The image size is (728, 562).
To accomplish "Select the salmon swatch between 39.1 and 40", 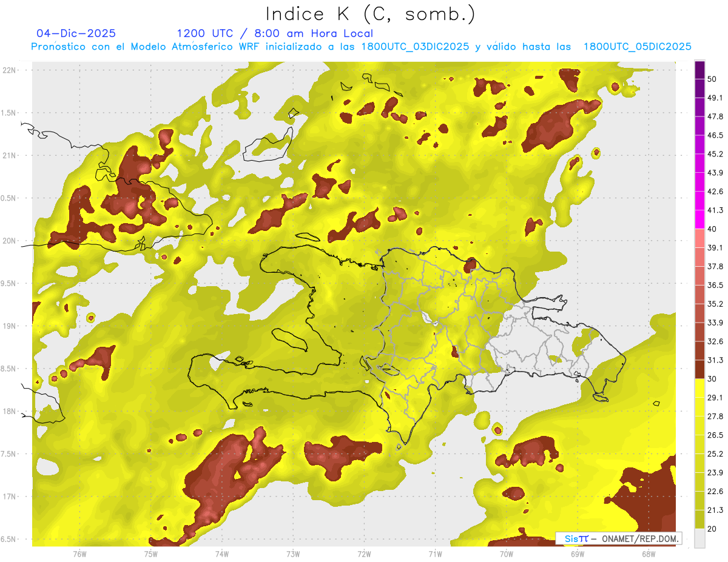I will click(x=700, y=238).
